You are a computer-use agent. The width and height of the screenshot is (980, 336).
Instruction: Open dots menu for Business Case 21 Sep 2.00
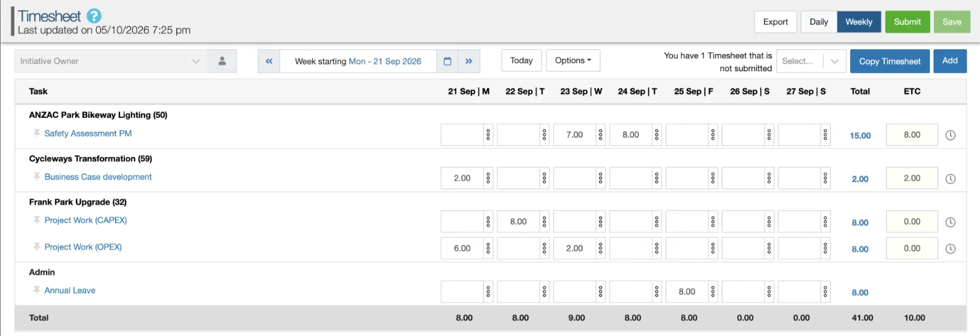click(x=488, y=178)
